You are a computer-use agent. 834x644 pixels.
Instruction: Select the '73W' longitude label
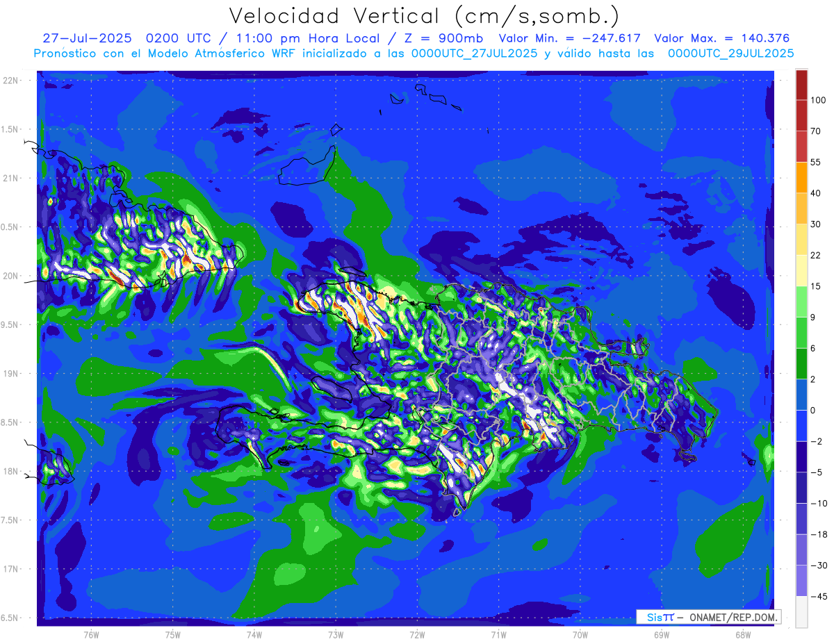tap(336, 635)
